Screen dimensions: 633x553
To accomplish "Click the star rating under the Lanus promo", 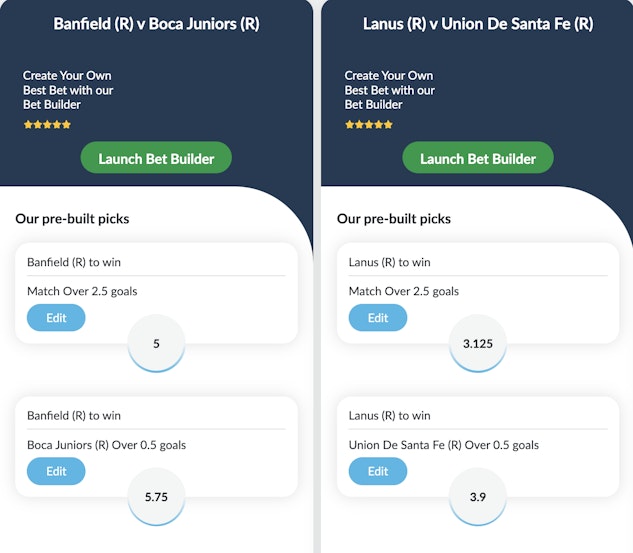I will 369,125.
